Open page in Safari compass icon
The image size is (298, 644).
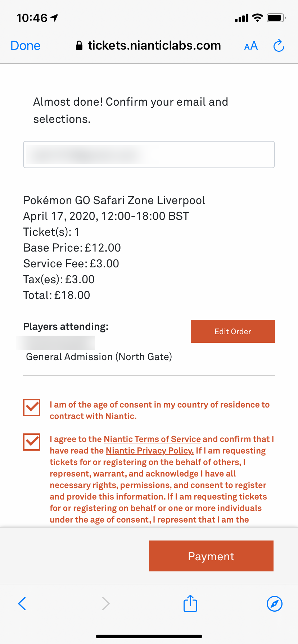[275, 603]
